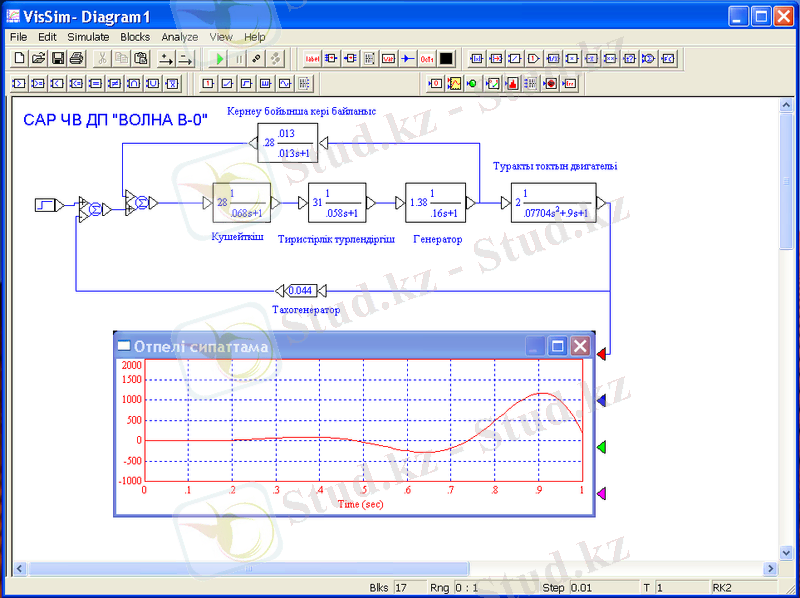Click the black color swatch in the toolbar
Image resolution: width=800 pixels, height=598 pixels.
click(446, 59)
